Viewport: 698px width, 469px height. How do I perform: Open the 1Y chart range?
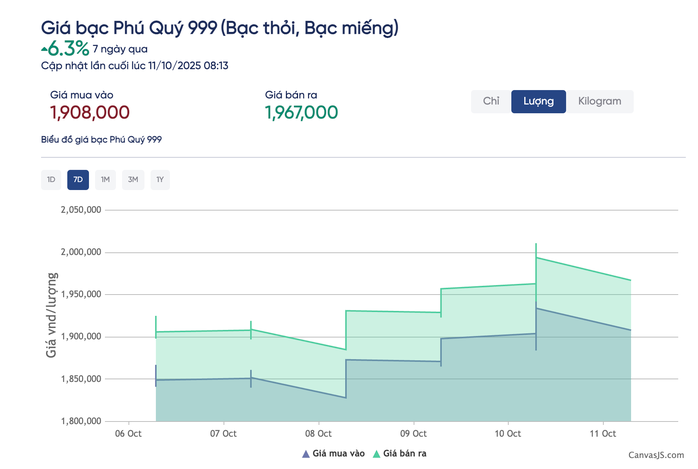tap(160, 180)
